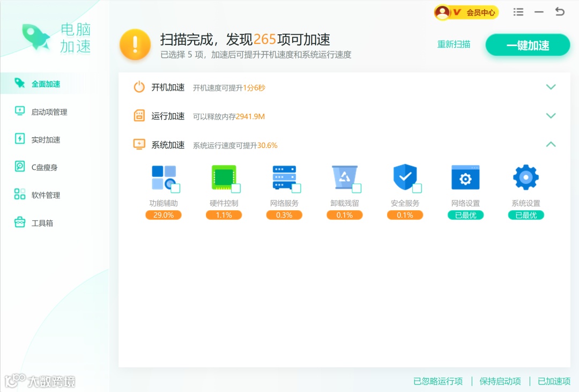
Task: Open the member center avatar icon
Action: (x=442, y=12)
